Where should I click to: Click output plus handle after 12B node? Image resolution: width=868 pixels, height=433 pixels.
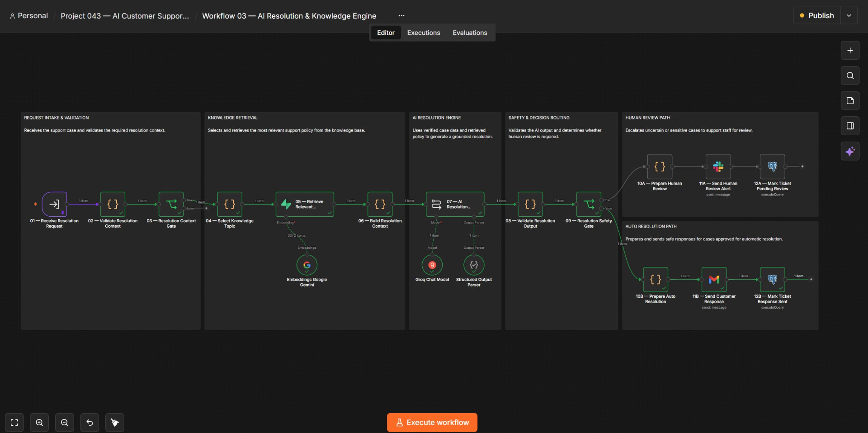coord(811,279)
